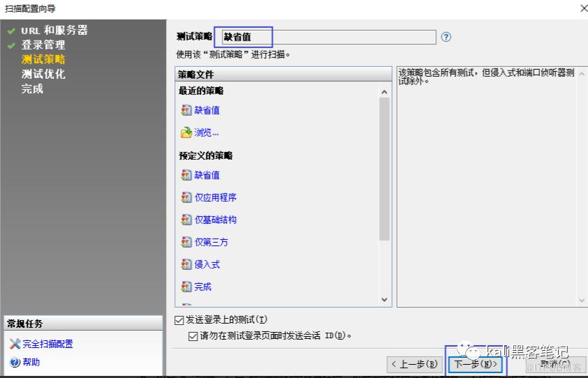Select the 登录管理 wizard step
588x378 pixels.
tap(43, 45)
